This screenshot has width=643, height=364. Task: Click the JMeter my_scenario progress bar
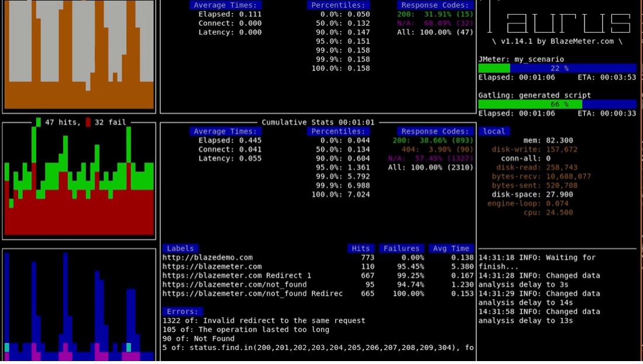(x=557, y=68)
